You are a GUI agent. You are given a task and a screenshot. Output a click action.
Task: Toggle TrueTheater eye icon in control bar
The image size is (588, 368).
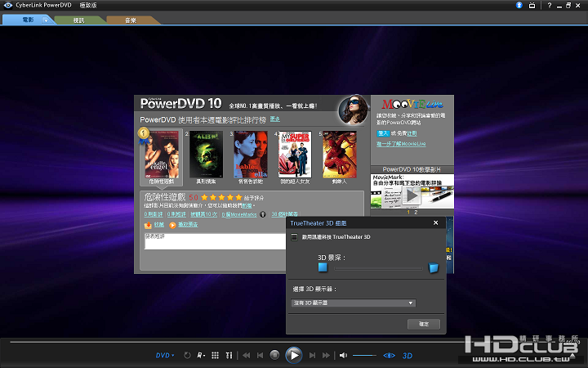click(x=389, y=355)
